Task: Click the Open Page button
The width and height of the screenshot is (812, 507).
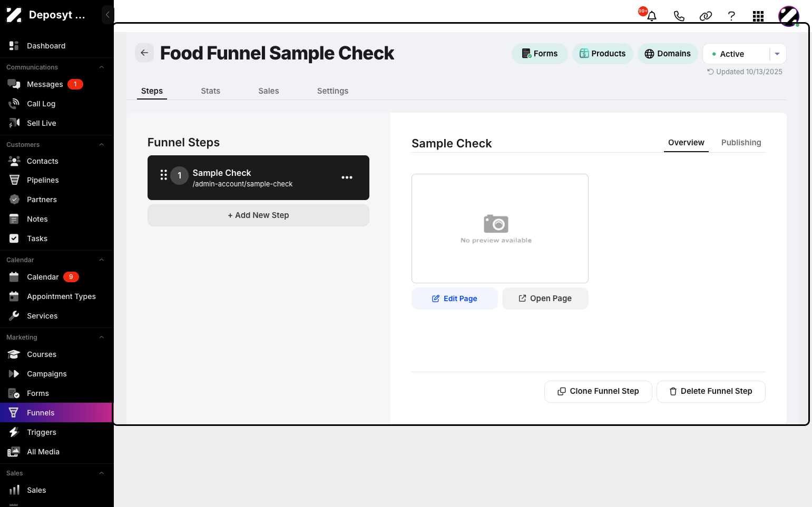Action: pyautogui.click(x=545, y=299)
